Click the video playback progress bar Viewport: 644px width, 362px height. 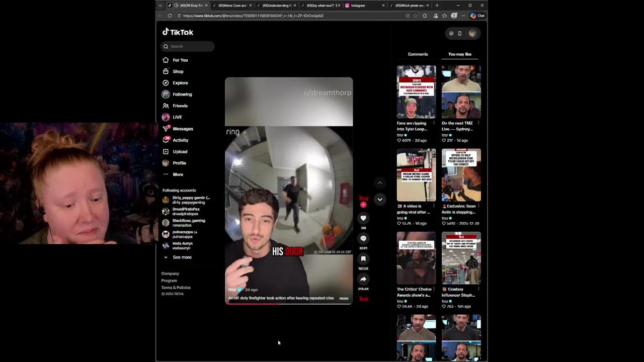(289, 304)
